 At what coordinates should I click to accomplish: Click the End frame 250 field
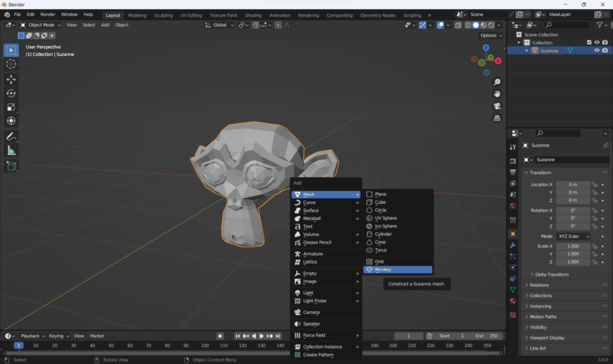[486, 336]
